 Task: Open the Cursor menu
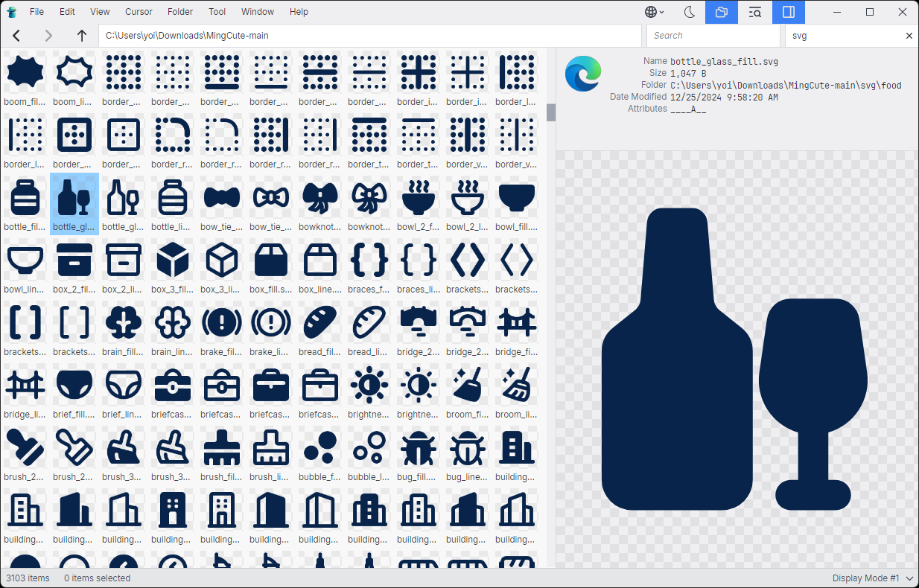pos(139,12)
